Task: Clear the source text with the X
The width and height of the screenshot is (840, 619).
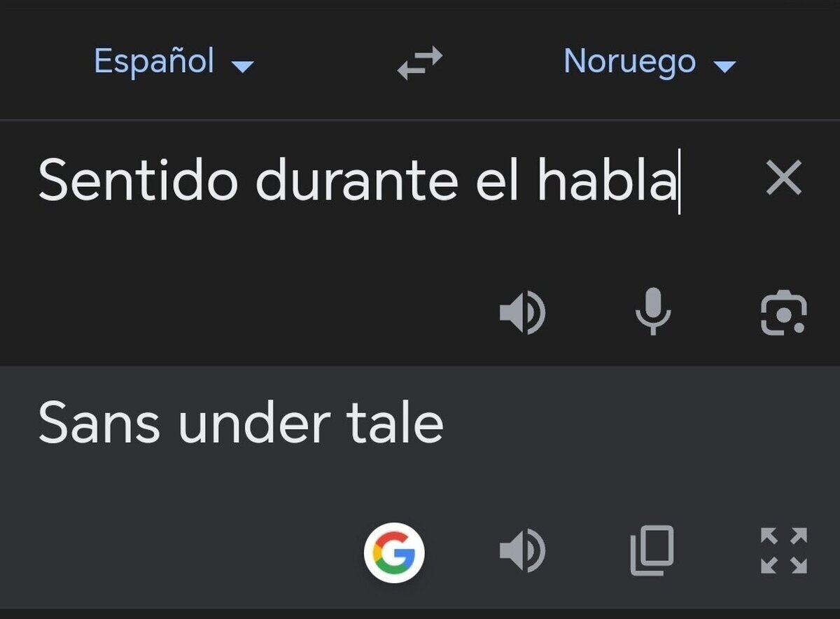Action: pos(783,179)
